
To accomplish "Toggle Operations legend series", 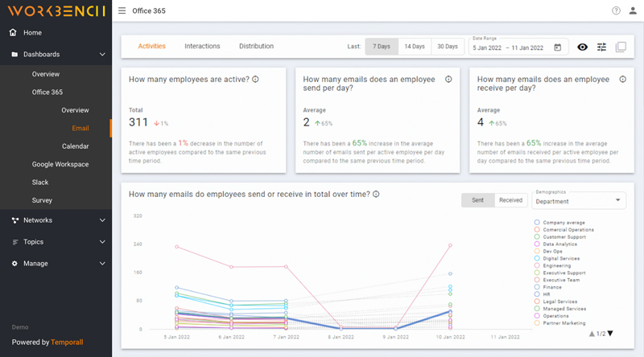I will pyautogui.click(x=551, y=316).
